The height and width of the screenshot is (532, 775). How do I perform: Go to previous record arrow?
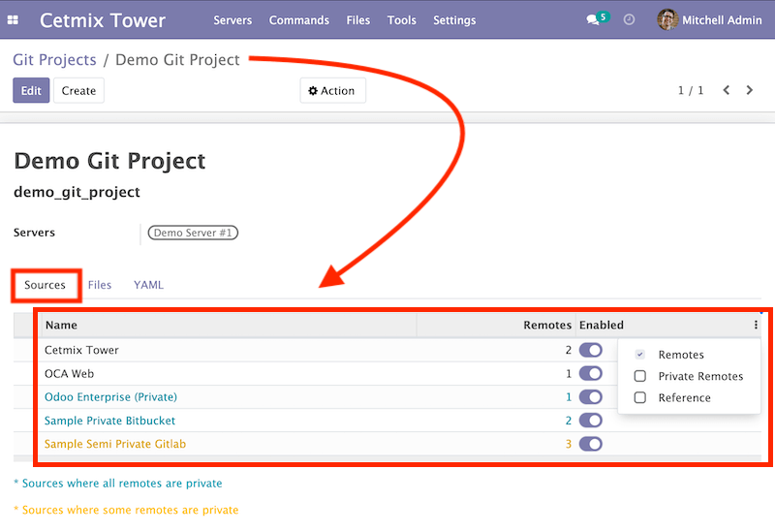click(x=726, y=90)
